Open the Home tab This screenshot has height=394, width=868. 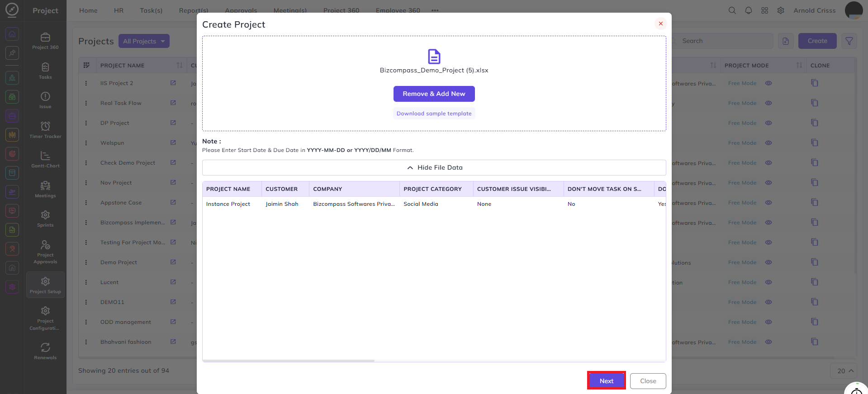point(88,10)
